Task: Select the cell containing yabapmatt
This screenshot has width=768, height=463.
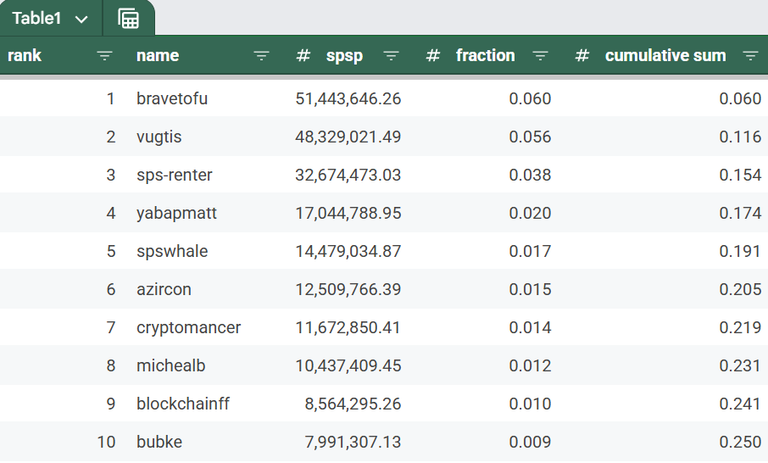Action: 176,213
